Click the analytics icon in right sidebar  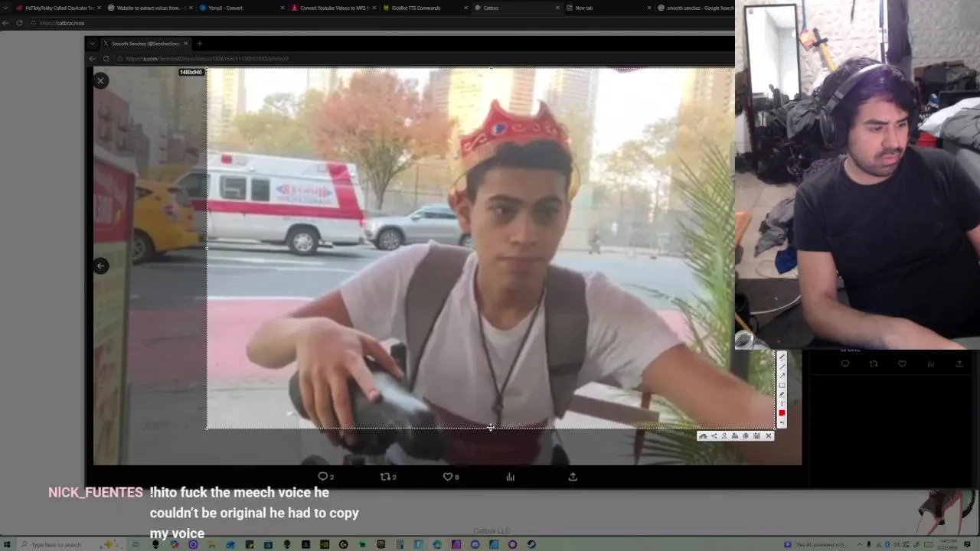[x=931, y=364]
